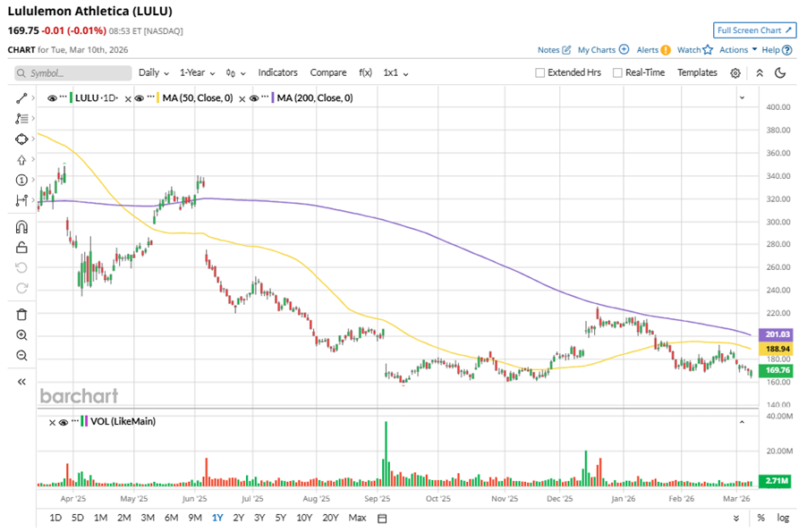Open chart settings gear
Screen dimensions: 807x532
point(735,73)
